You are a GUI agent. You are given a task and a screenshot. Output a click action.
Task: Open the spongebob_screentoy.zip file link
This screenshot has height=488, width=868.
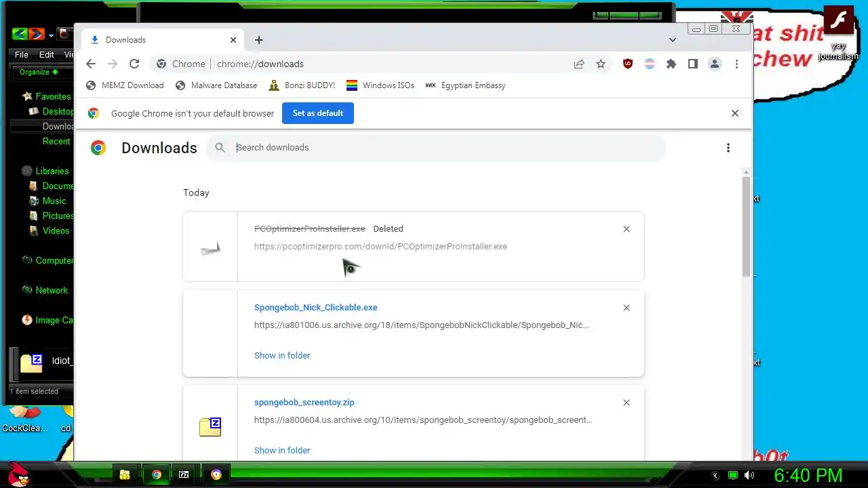(x=304, y=403)
